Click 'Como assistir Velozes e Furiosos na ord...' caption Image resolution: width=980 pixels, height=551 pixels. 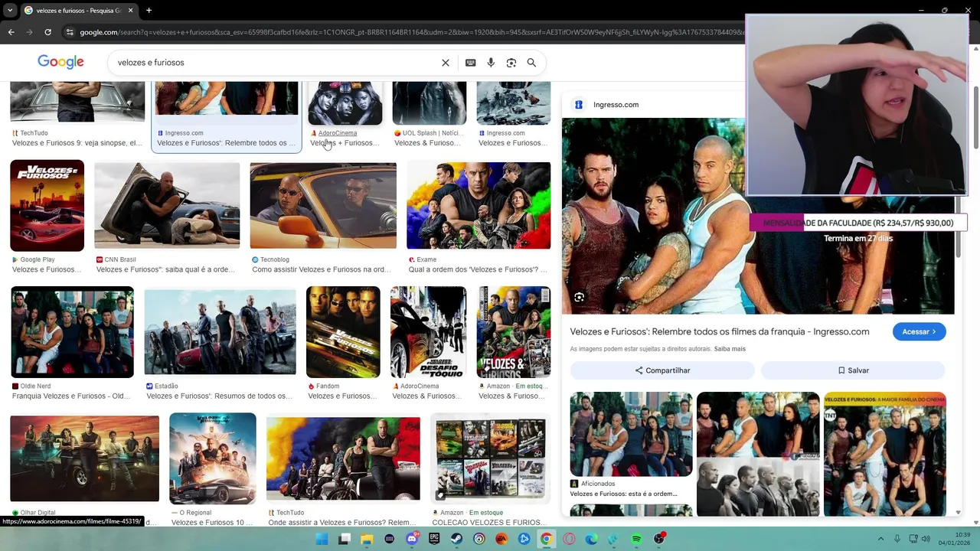pos(322,269)
